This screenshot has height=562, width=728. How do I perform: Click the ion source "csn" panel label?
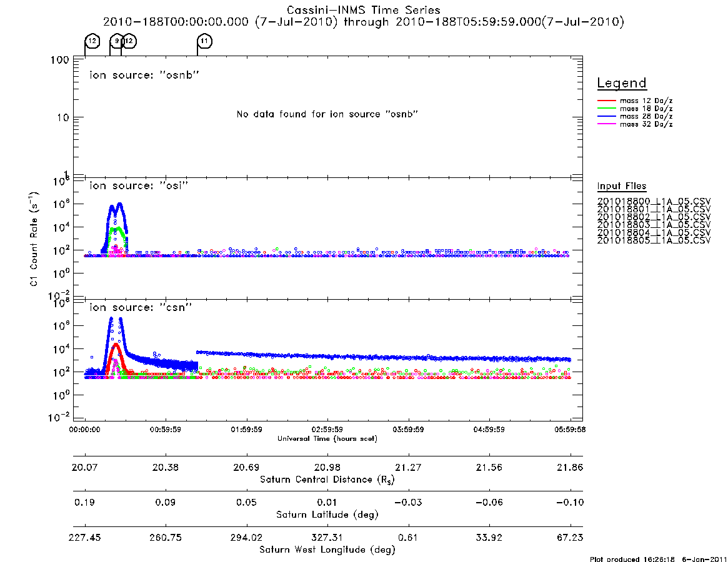(141, 307)
